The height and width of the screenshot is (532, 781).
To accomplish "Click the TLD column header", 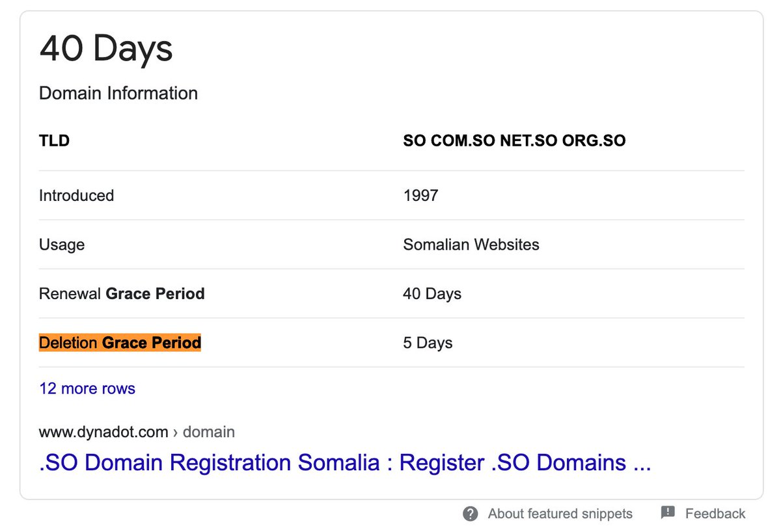I will click(55, 140).
